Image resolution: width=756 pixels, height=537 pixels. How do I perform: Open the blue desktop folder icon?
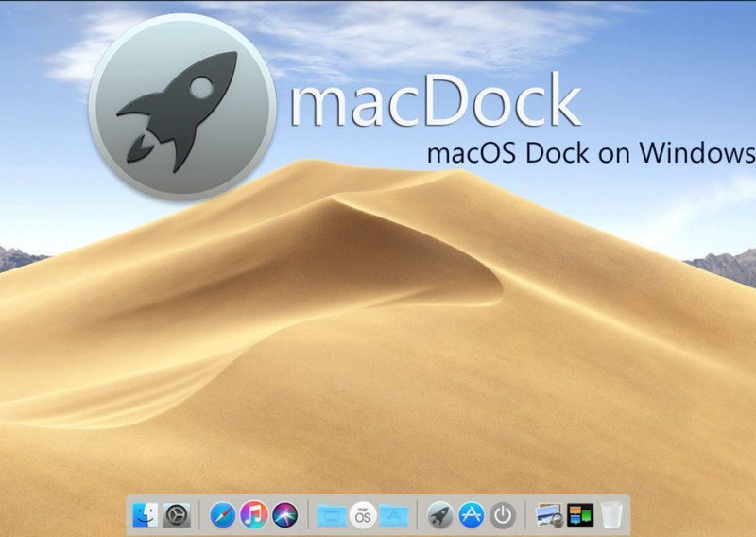click(x=332, y=516)
